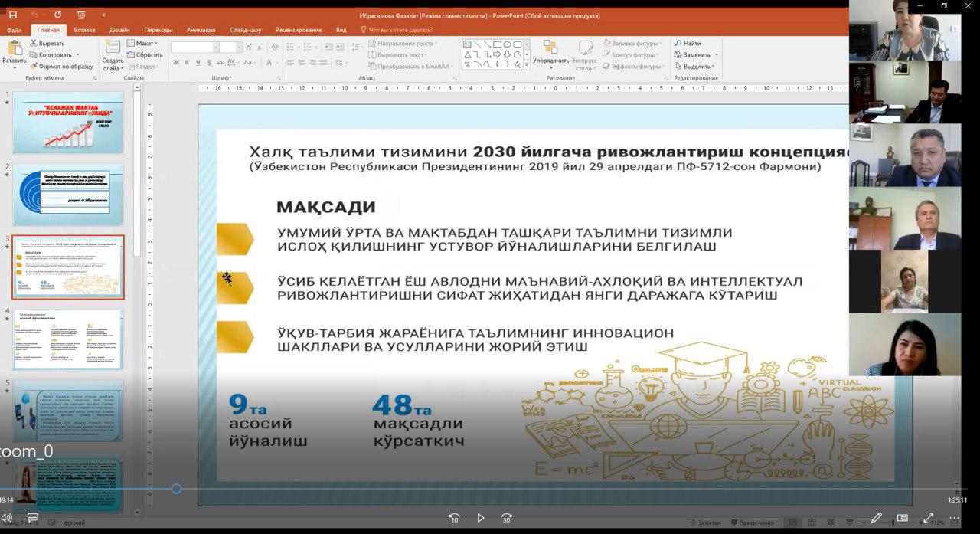Select slide 2 thumbnail with blue circles
The height and width of the screenshot is (534, 980).
click(68, 195)
